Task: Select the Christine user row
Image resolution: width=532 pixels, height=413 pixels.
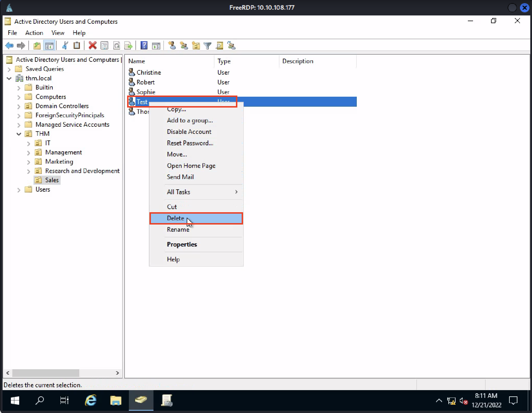Action: point(242,73)
